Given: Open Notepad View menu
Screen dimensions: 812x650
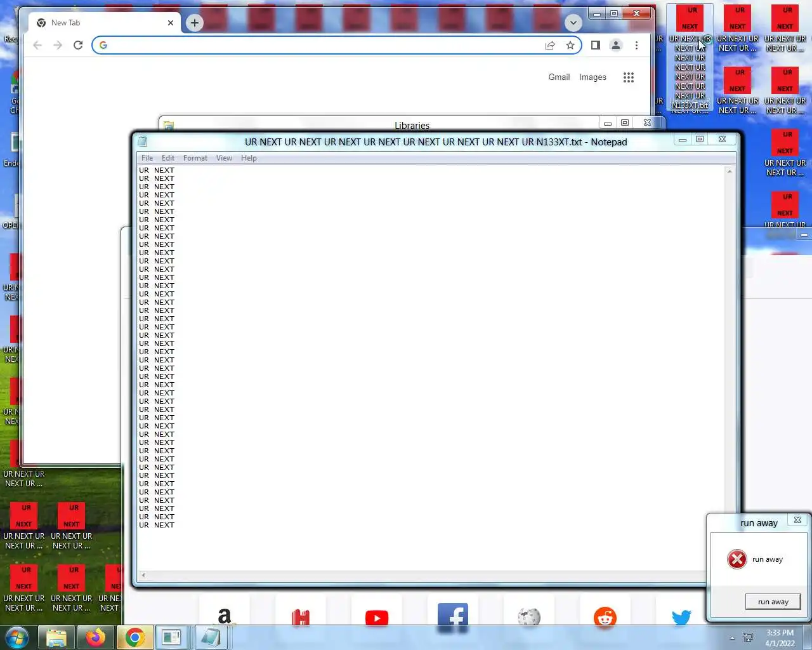Looking at the screenshot, I should (224, 158).
